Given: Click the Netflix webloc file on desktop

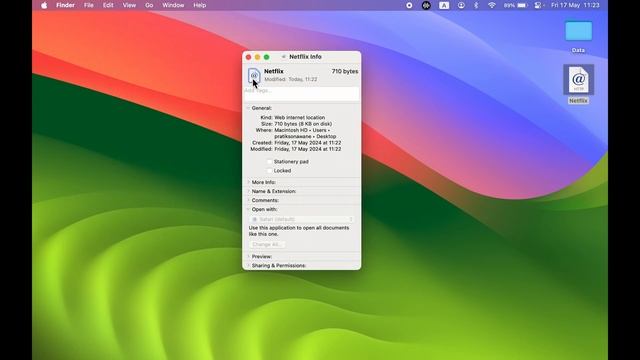Looking at the screenshot, I should point(578,84).
